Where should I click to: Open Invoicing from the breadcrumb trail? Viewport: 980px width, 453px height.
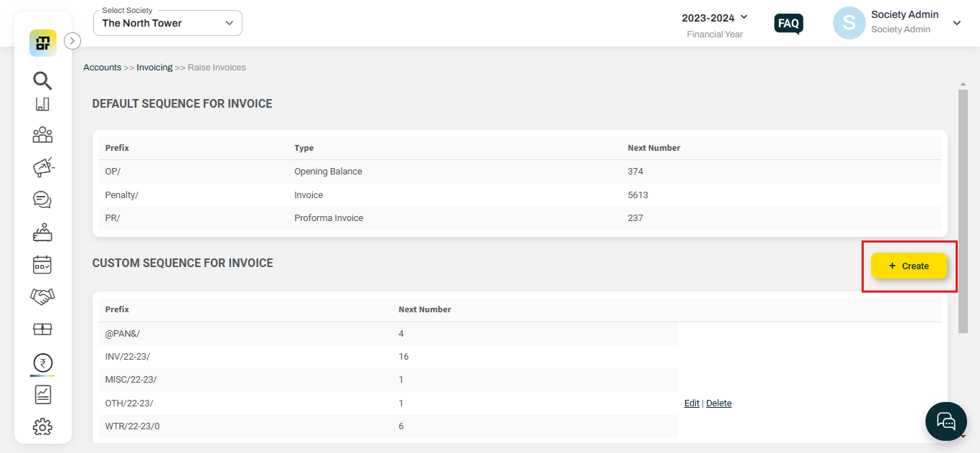pos(154,67)
